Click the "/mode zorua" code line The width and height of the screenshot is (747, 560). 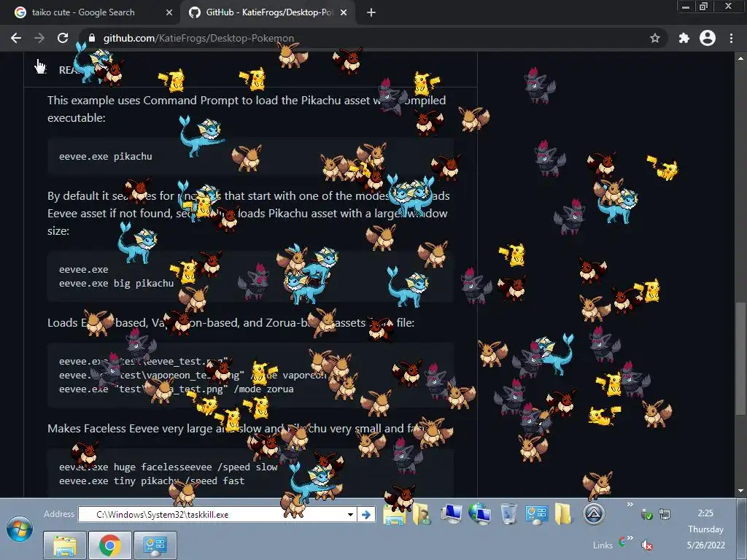(177, 389)
